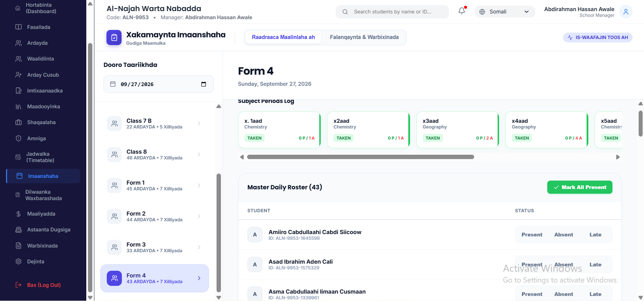
Task: Focus the Search students input field
Action: (x=392, y=12)
